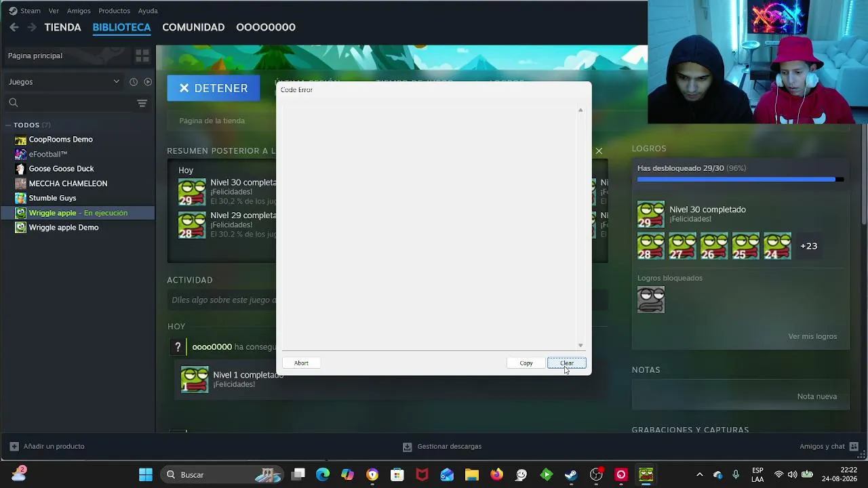The width and height of the screenshot is (868, 488).
Task: Close the post-game summary panel
Action: click(599, 150)
